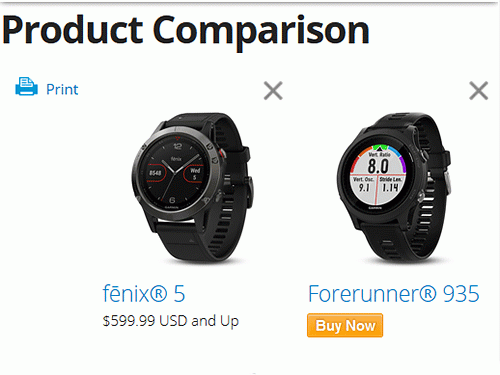The width and height of the screenshot is (500, 375).
Task: Open the Forerunner 935 watch image
Action: (394, 188)
